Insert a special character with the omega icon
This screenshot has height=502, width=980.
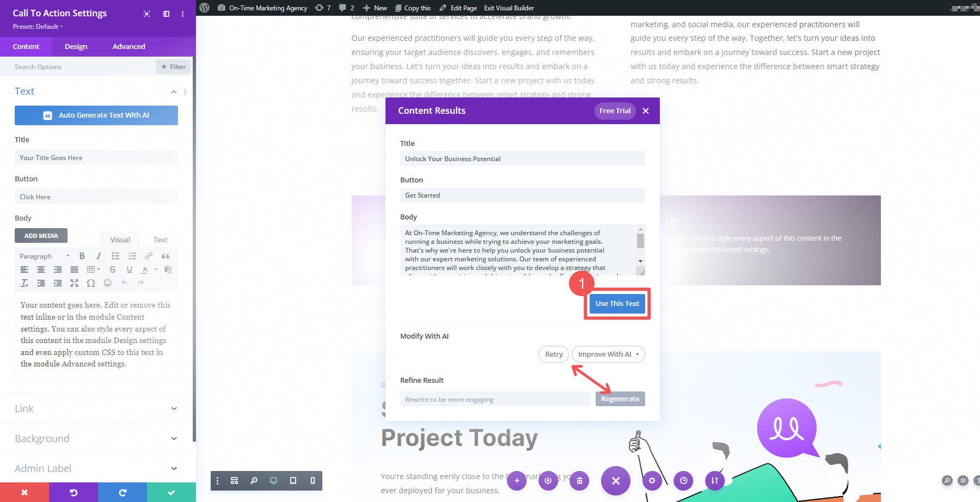(90, 283)
